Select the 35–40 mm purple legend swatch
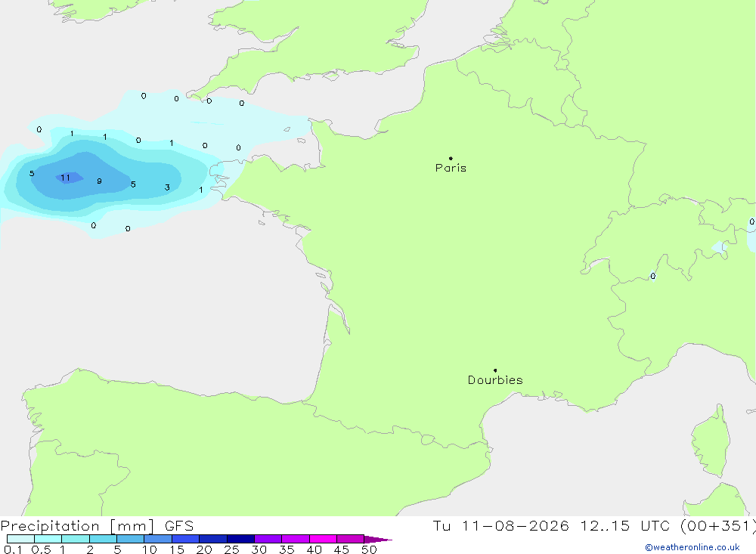This screenshot has width=756, height=554. click(296, 539)
